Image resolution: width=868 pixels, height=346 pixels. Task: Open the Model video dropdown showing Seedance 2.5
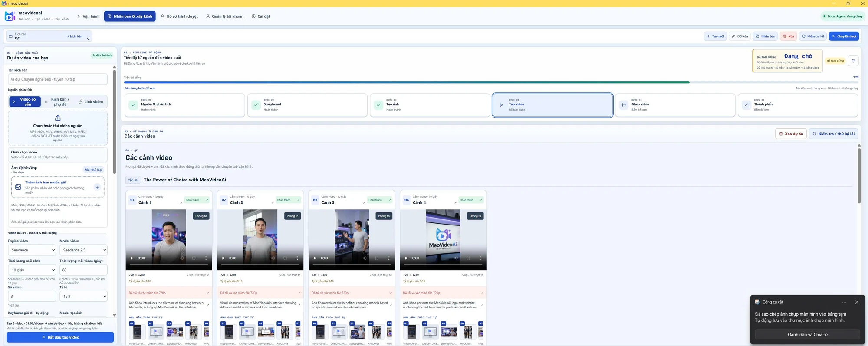coord(83,250)
